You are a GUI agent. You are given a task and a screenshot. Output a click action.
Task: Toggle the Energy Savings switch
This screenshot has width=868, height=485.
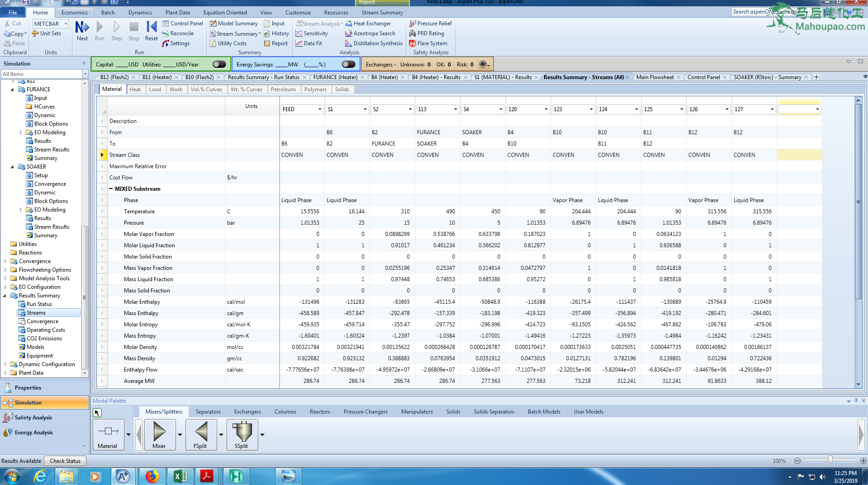348,64
